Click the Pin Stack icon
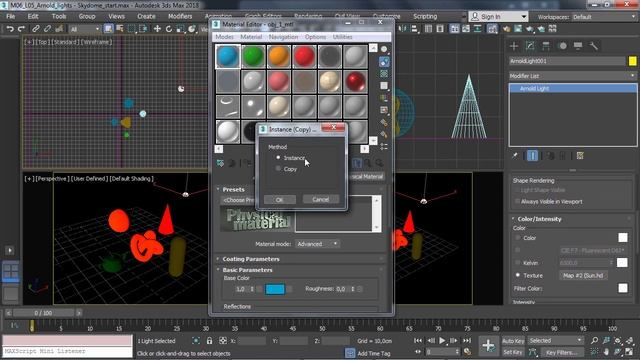This screenshot has height=360, width=640. (515, 156)
